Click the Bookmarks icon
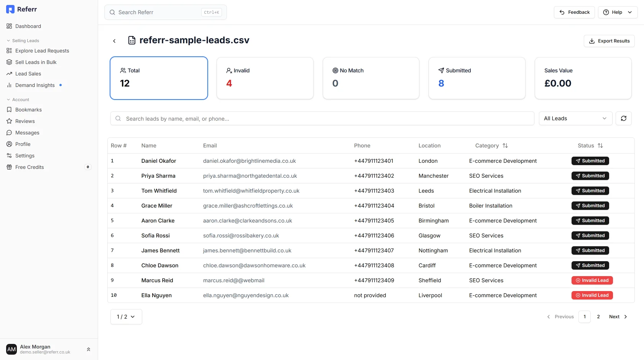The width and height of the screenshot is (644, 360). (x=9, y=110)
